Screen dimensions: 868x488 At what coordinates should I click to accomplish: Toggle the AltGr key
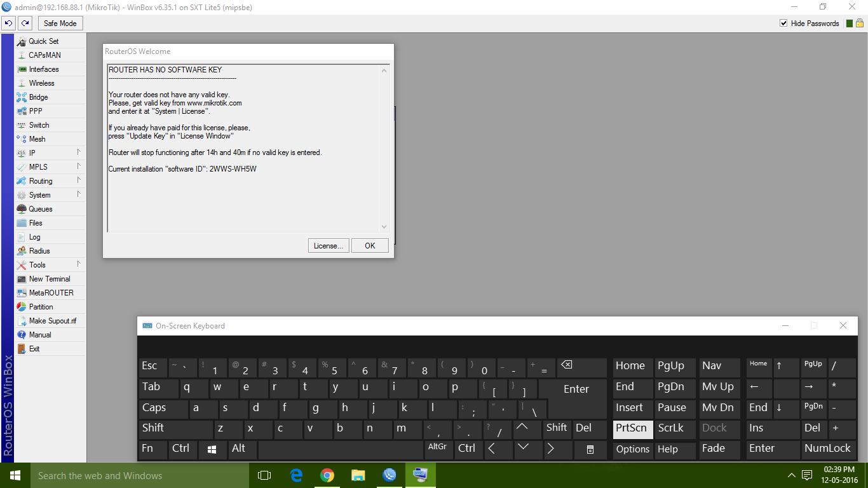coord(439,450)
